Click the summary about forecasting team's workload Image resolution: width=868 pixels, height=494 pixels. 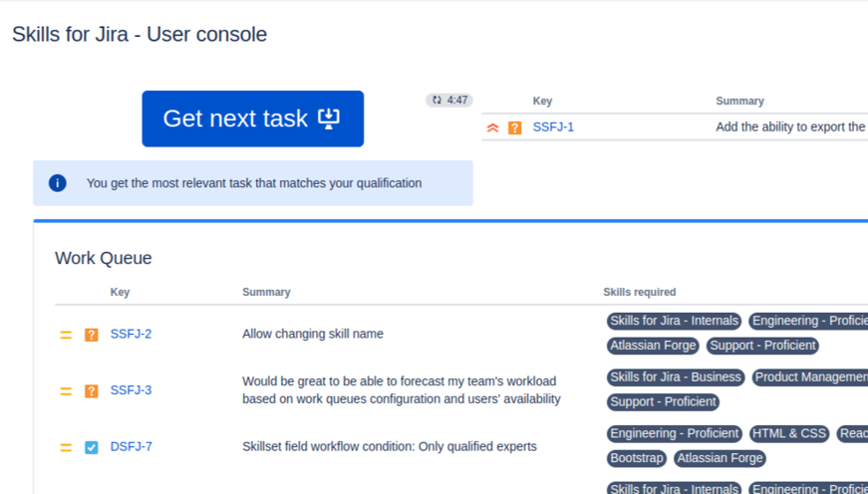click(x=402, y=390)
